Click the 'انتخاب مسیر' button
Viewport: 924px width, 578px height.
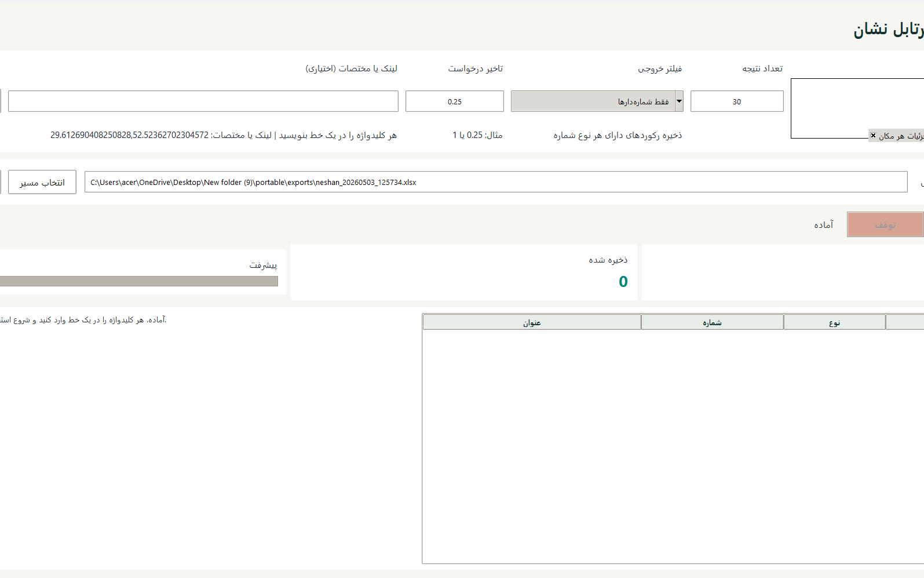click(x=42, y=182)
